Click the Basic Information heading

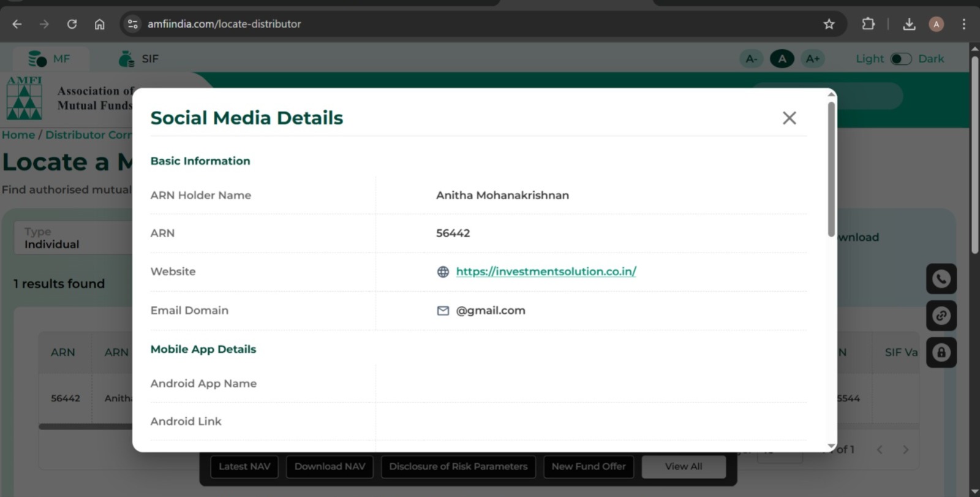click(200, 161)
